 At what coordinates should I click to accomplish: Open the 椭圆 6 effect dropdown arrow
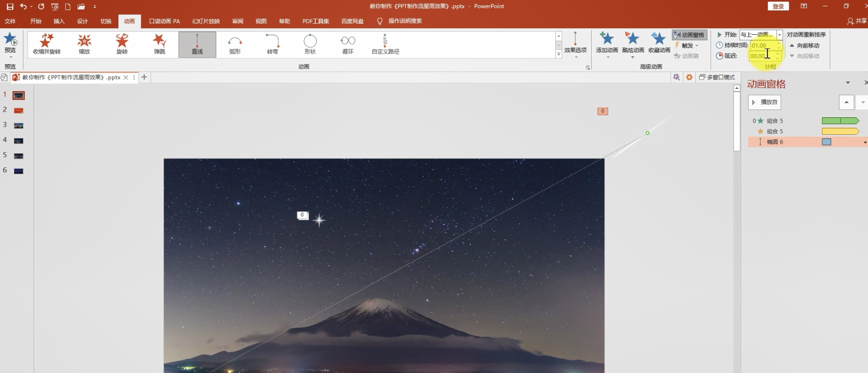pyautogui.click(x=865, y=143)
